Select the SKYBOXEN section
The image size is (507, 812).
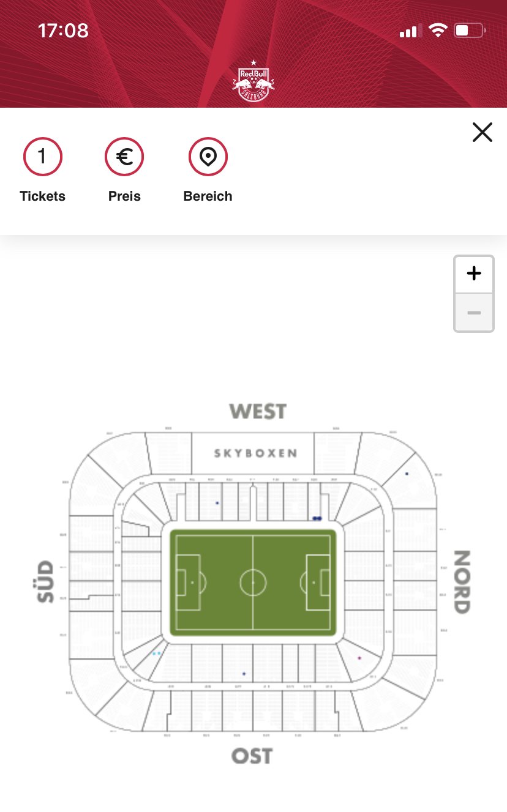tap(255, 453)
